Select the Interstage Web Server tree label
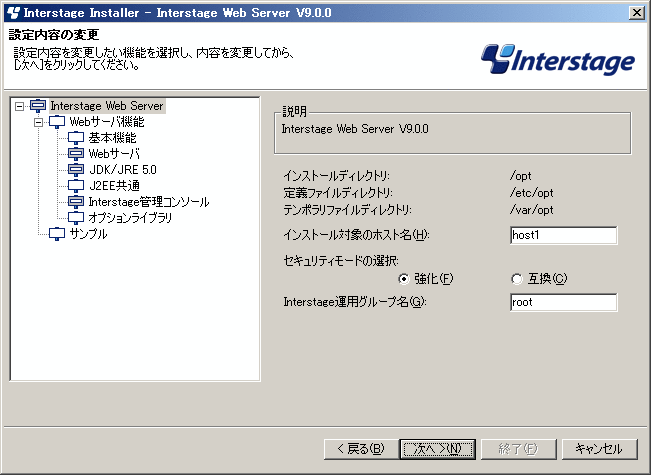The width and height of the screenshot is (651, 475). [x=107, y=106]
